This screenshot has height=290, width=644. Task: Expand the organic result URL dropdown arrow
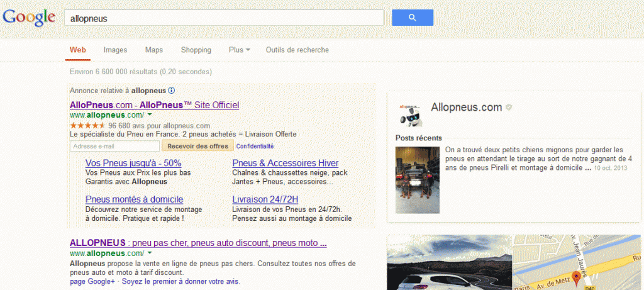[150, 253]
